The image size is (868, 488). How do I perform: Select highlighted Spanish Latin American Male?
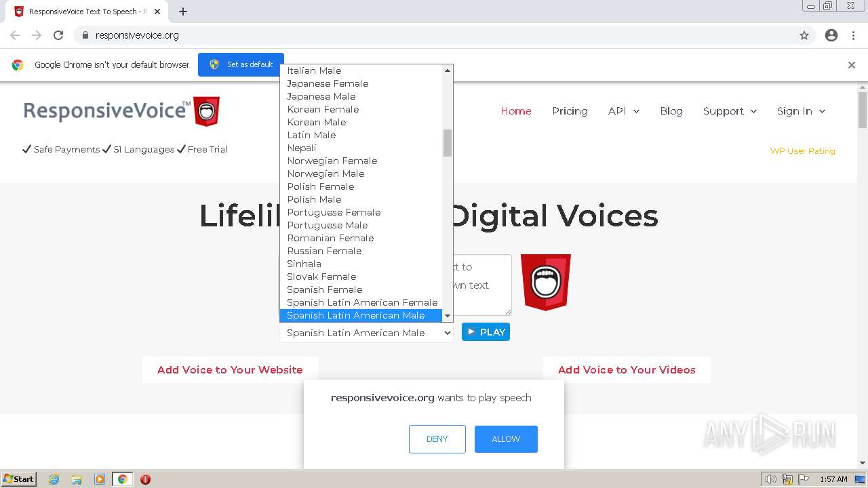(361, 315)
